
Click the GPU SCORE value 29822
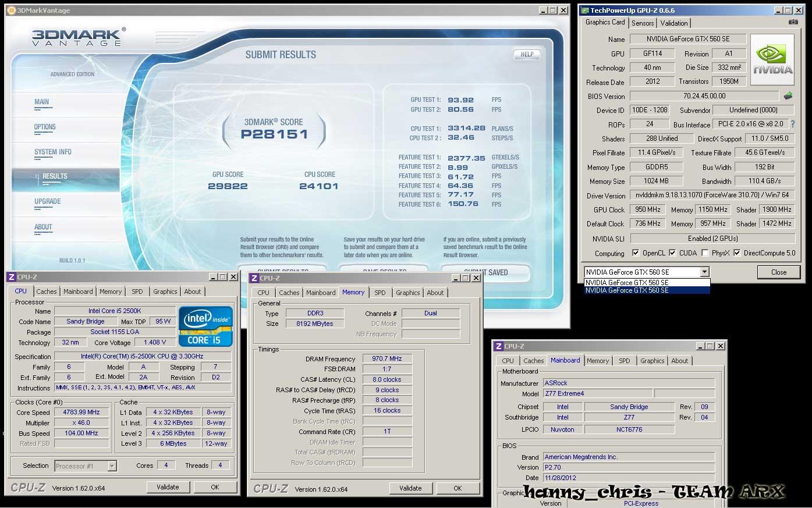228,186
